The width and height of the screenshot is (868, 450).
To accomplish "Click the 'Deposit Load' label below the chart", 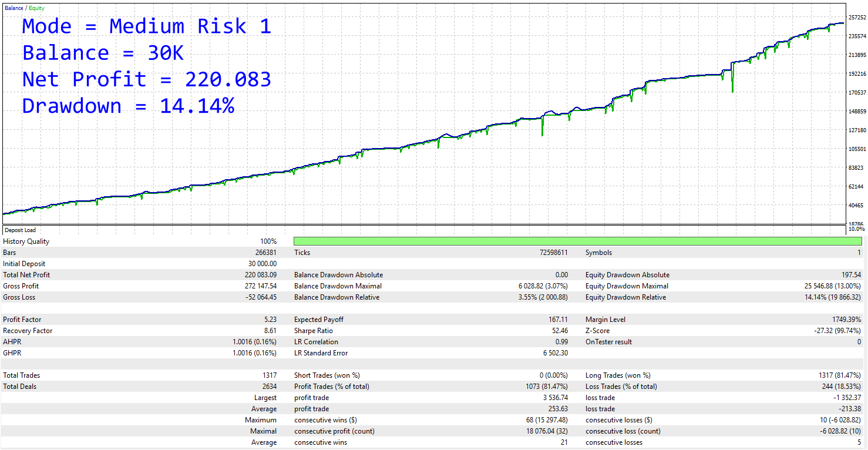I will pyautogui.click(x=19, y=230).
